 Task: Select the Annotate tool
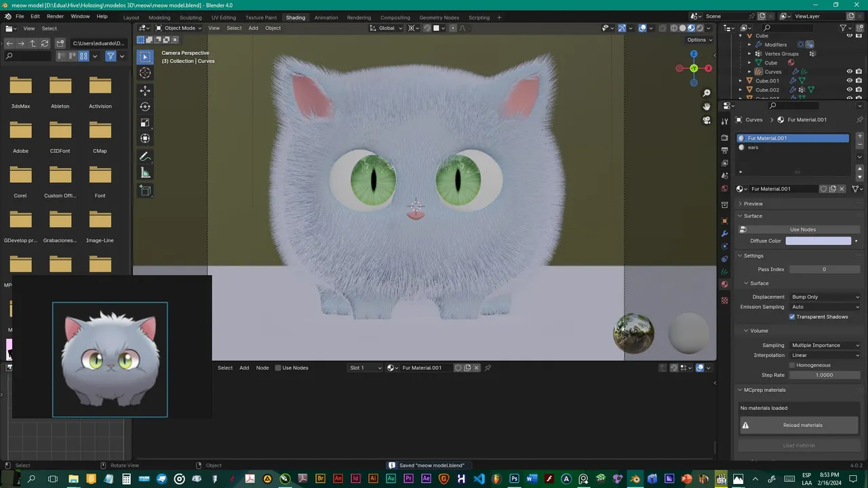pyautogui.click(x=145, y=157)
